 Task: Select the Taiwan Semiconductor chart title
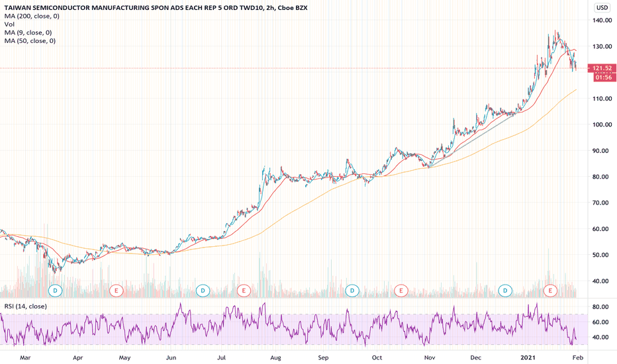tap(156, 7)
